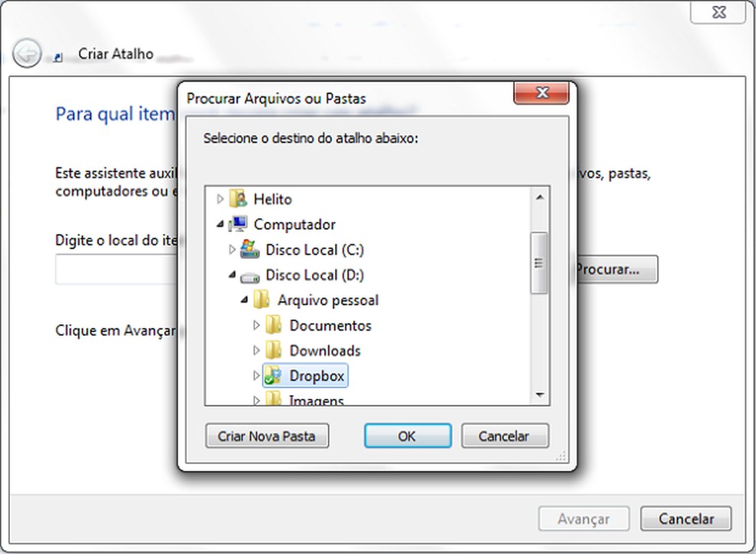
Task: Click the back arrow in Criar Atalho wizard
Action: coord(27,52)
